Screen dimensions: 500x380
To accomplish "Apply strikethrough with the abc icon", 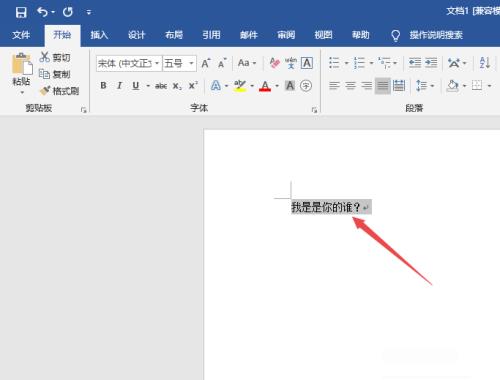I will point(161,86).
